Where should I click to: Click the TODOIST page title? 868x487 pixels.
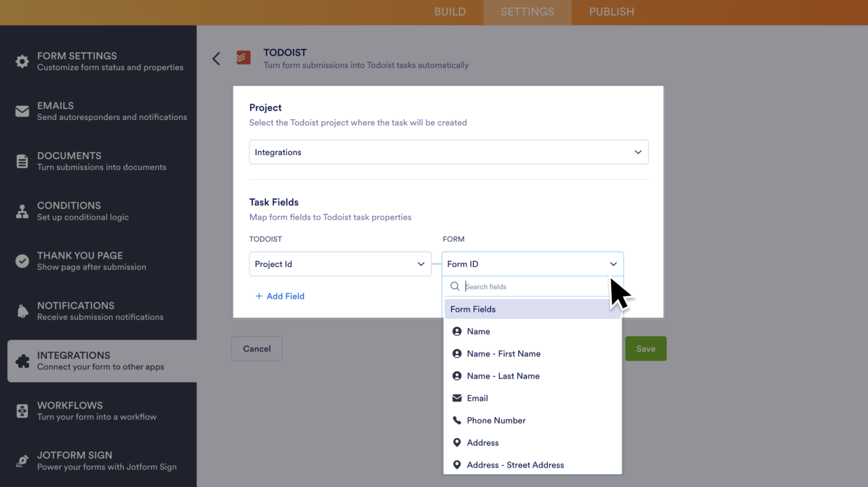(285, 53)
